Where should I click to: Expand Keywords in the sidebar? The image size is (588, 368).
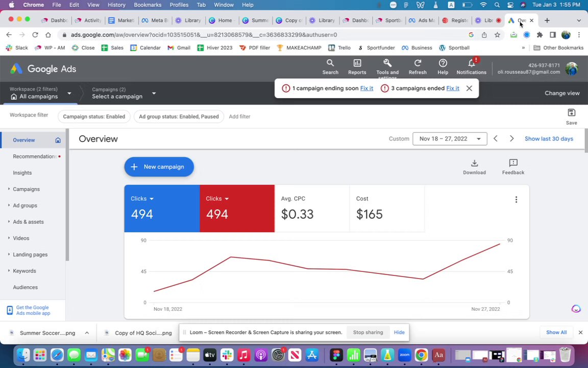pos(9,271)
